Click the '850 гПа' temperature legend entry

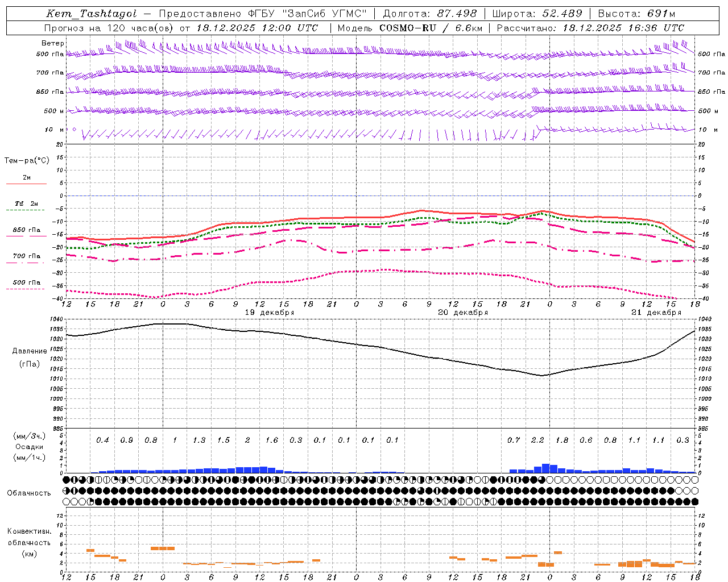click(x=27, y=230)
